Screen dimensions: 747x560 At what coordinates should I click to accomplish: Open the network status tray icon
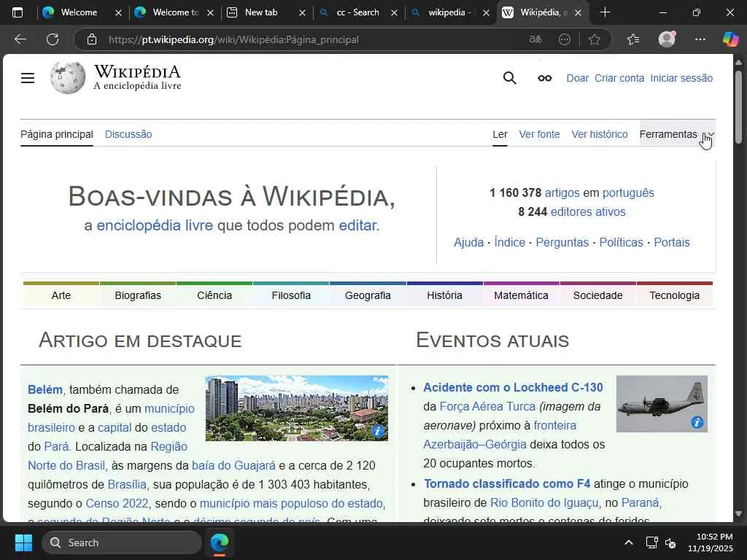tap(651, 542)
